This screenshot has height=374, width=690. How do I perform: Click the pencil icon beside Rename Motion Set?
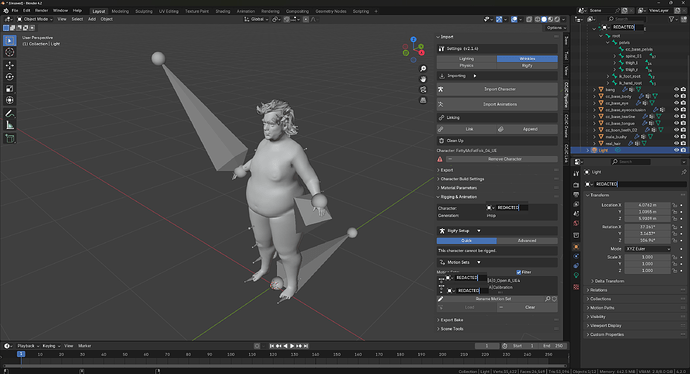point(440,299)
